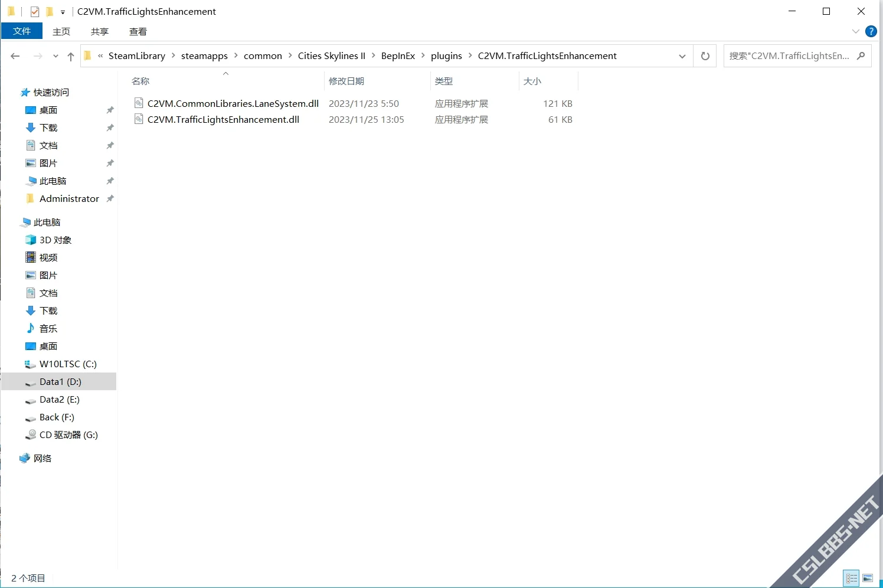The height and width of the screenshot is (588, 883).
Task: Select C2VM.TrafficLightsEnhancement.dll file
Action: click(223, 119)
